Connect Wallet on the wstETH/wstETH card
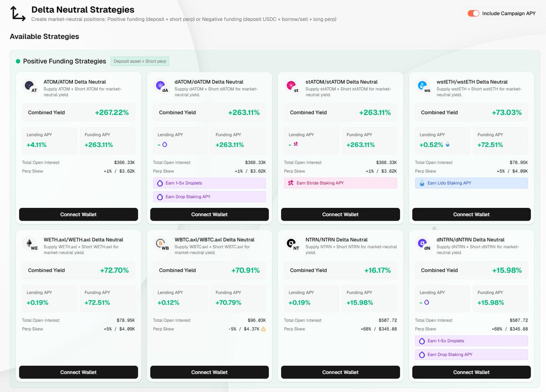This screenshot has width=546, height=392. pyautogui.click(x=471, y=214)
